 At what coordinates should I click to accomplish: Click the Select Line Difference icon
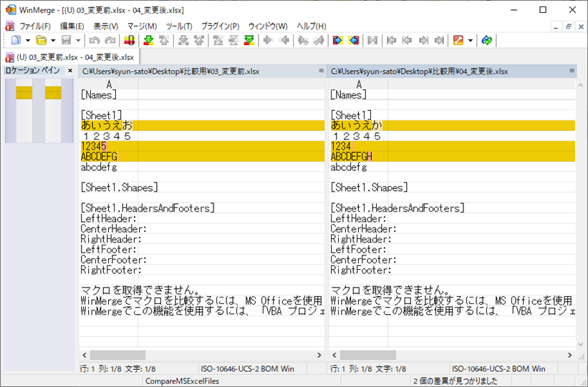130,40
